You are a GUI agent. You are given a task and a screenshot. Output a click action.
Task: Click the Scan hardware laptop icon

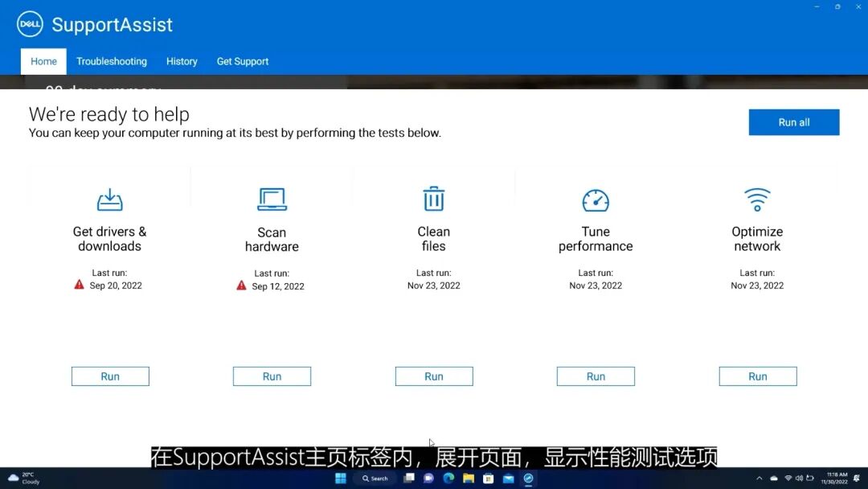272,199
